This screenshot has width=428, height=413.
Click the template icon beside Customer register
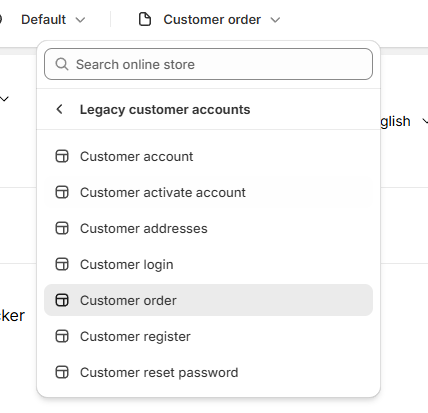coord(62,336)
